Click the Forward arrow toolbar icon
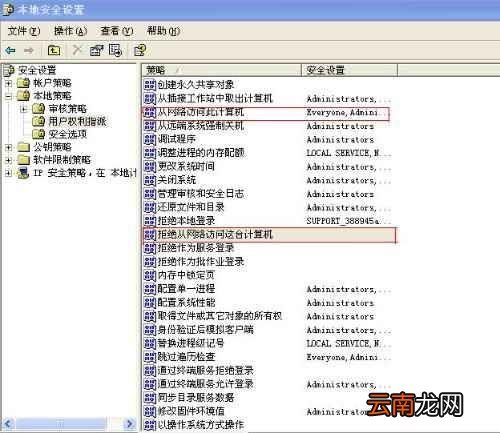The image size is (500, 433). (x=29, y=51)
